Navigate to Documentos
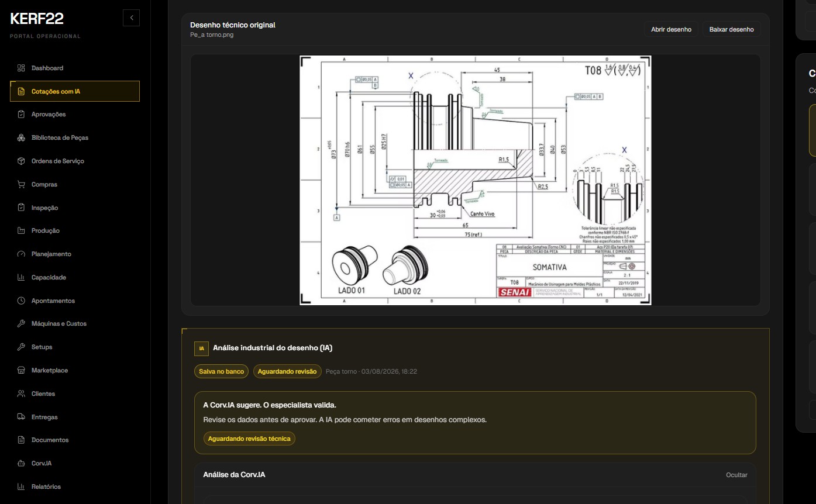 pyautogui.click(x=75, y=440)
